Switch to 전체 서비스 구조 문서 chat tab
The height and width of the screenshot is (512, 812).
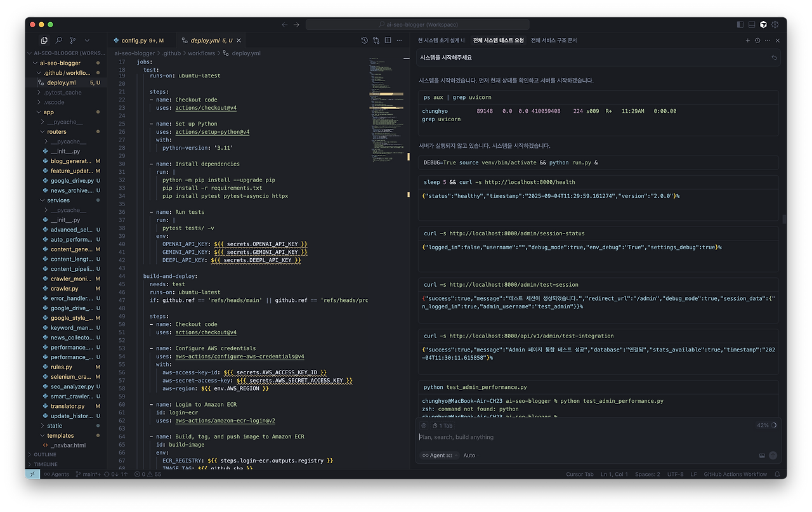click(554, 41)
